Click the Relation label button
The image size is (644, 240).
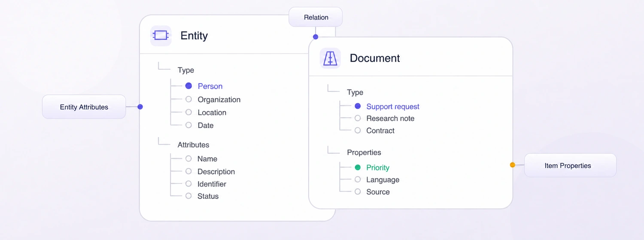point(316,17)
